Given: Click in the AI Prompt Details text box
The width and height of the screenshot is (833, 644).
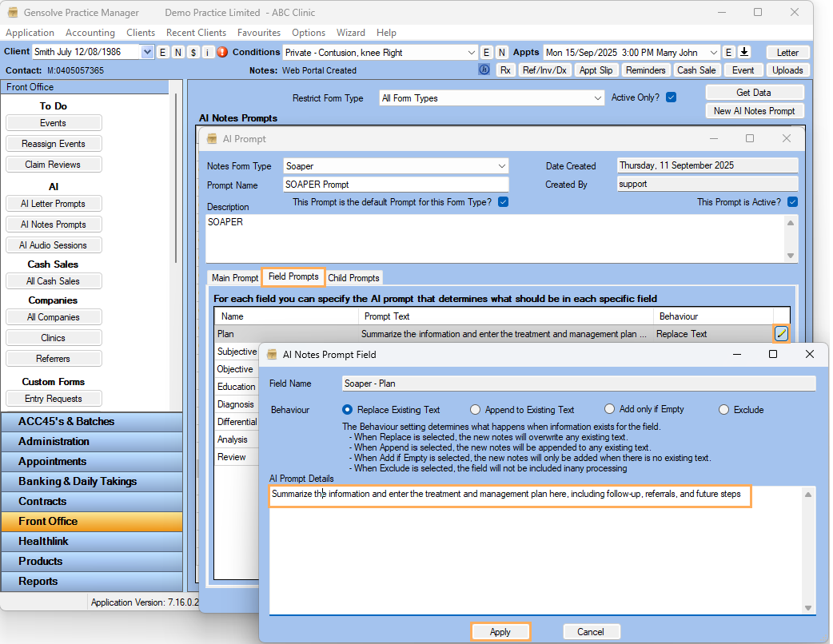Looking at the screenshot, I should click(x=536, y=551).
